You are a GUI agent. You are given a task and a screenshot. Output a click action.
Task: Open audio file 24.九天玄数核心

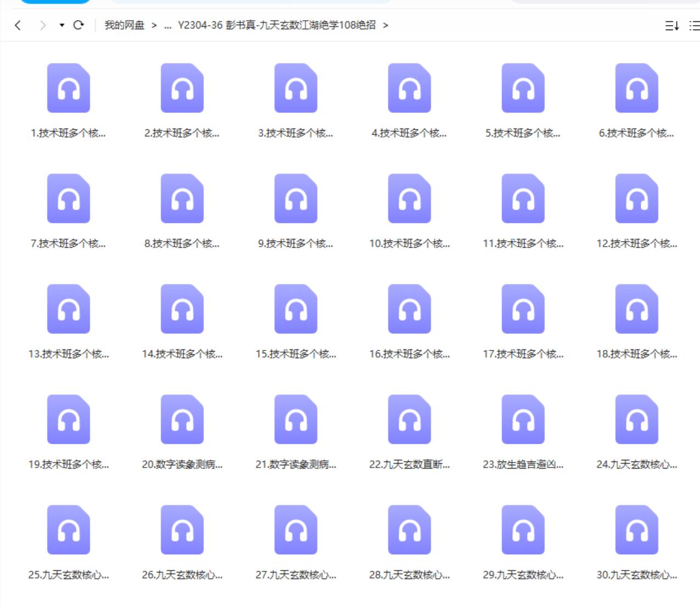click(637, 420)
